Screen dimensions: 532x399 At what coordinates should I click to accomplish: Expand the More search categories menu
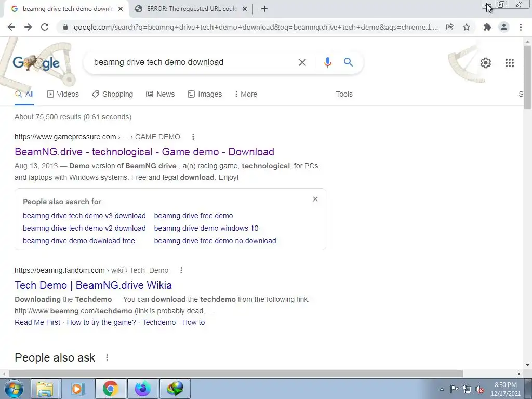[x=246, y=94]
